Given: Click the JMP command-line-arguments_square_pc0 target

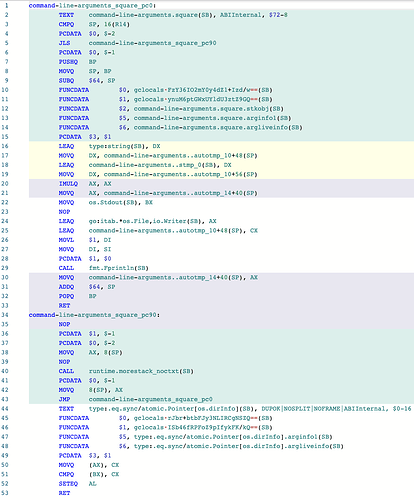Looking at the screenshot, I should click(151, 399).
